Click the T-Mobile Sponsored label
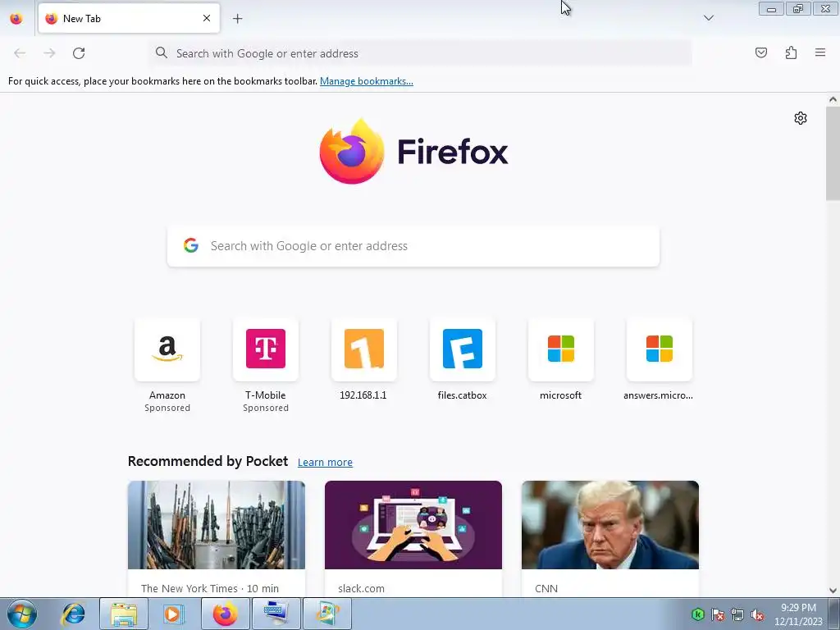840x630 pixels. [266, 408]
